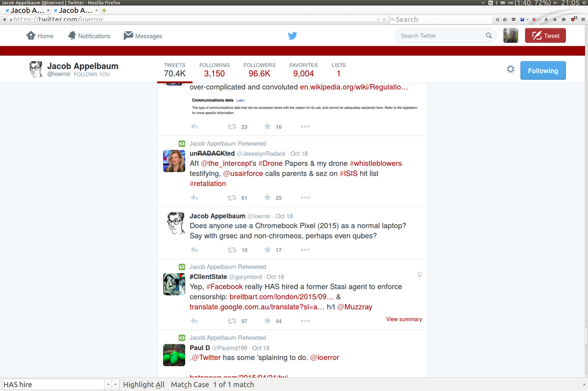
Task: Reload the page from the URL bar
Action: point(384,20)
